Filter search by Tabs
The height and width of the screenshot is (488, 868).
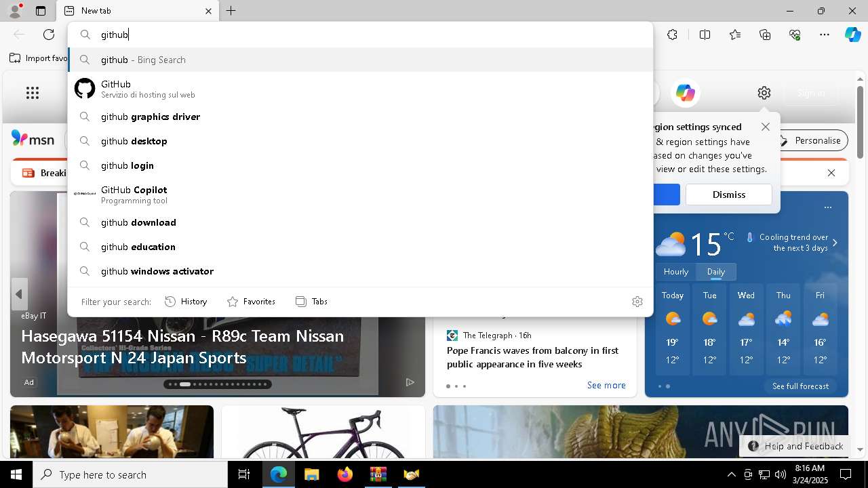(311, 302)
